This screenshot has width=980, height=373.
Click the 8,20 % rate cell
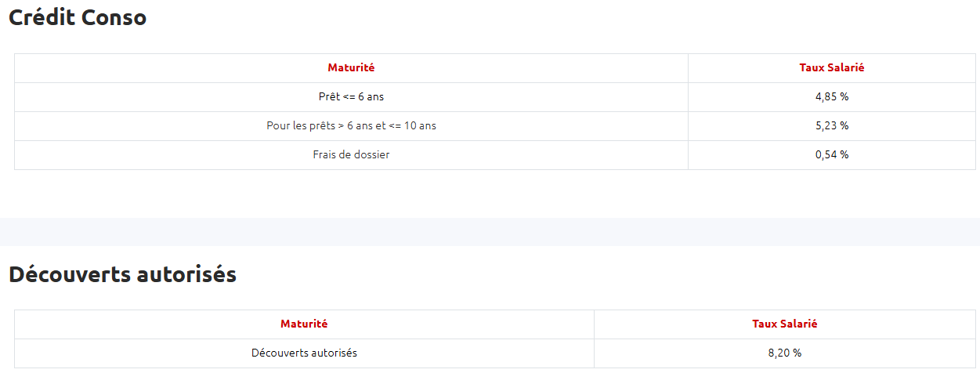[x=784, y=353]
